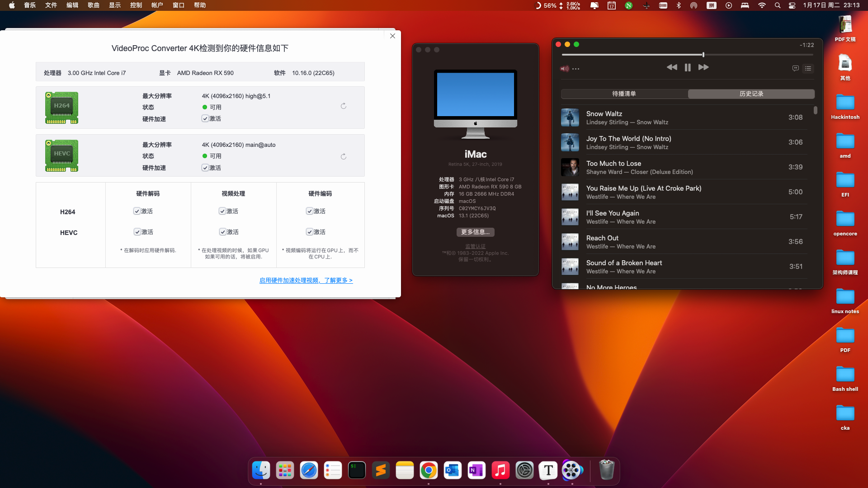Switch to the 待播清单 tab
868x488 pixels.
click(624, 94)
